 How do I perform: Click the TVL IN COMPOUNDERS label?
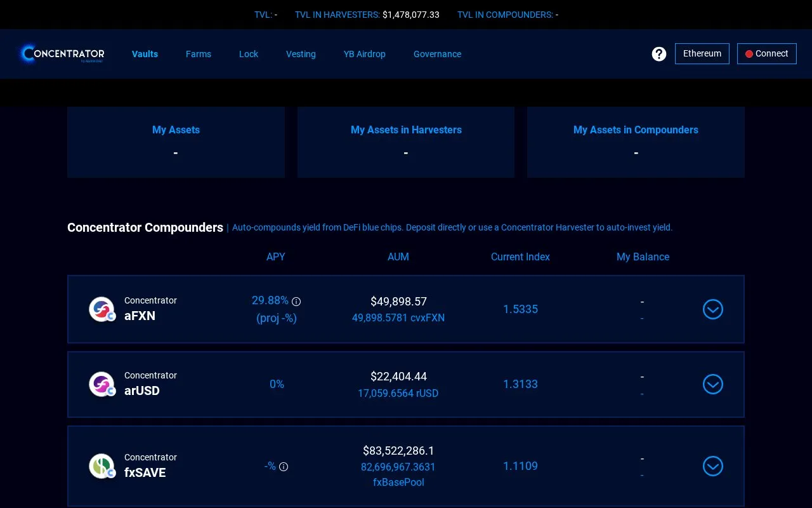click(505, 15)
